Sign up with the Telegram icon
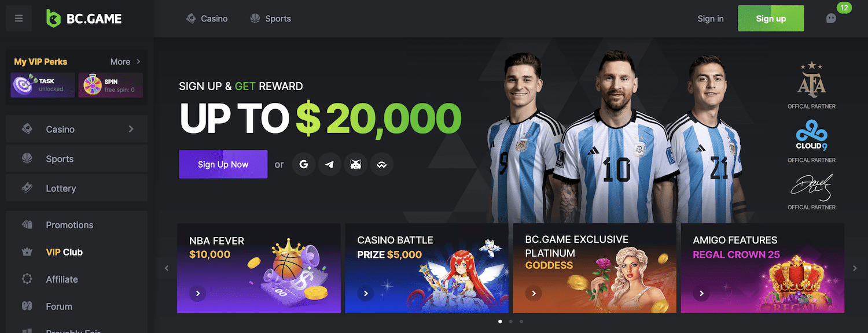The height and width of the screenshot is (333, 868). (x=330, y=164)
